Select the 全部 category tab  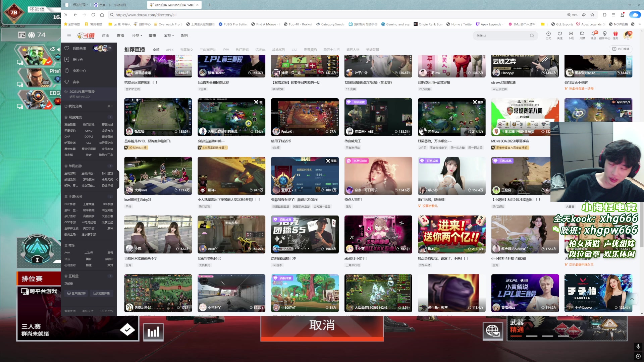click(156, 50)
